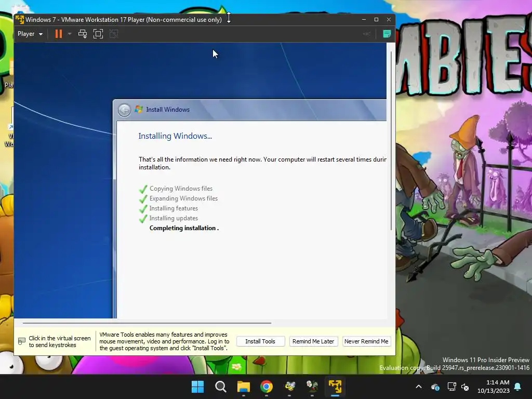Click Remind Me Later
532x399 pixels.
tap(313, 341)
